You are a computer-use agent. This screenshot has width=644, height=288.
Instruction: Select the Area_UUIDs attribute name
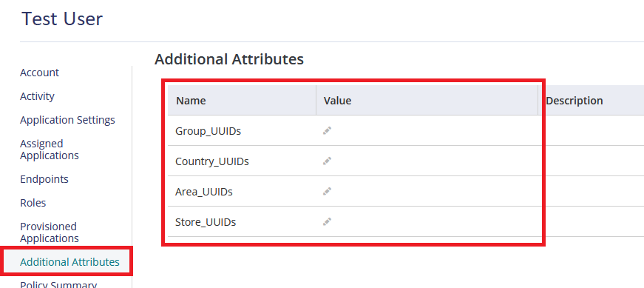[204, 192]
